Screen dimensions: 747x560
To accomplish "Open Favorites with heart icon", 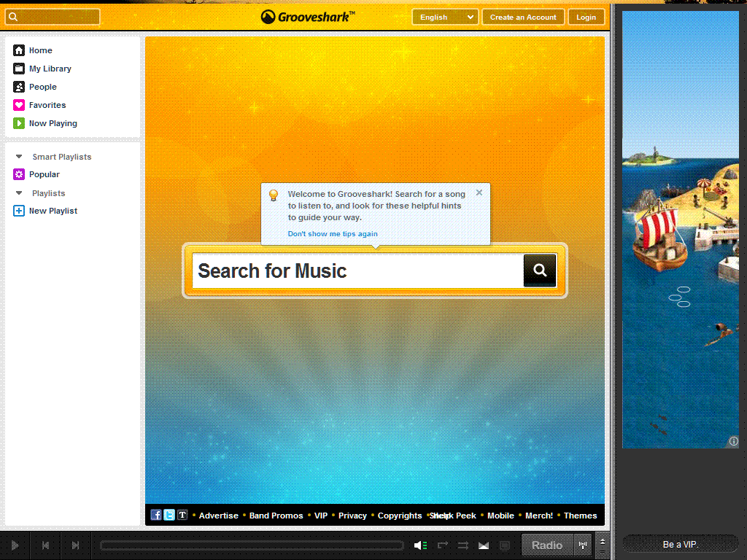I will 39,105.
